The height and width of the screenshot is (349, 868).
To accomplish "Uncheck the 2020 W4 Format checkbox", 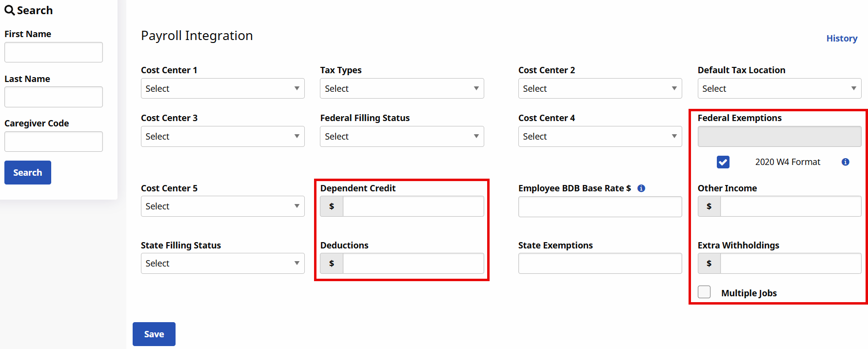I will click(723, 162).
